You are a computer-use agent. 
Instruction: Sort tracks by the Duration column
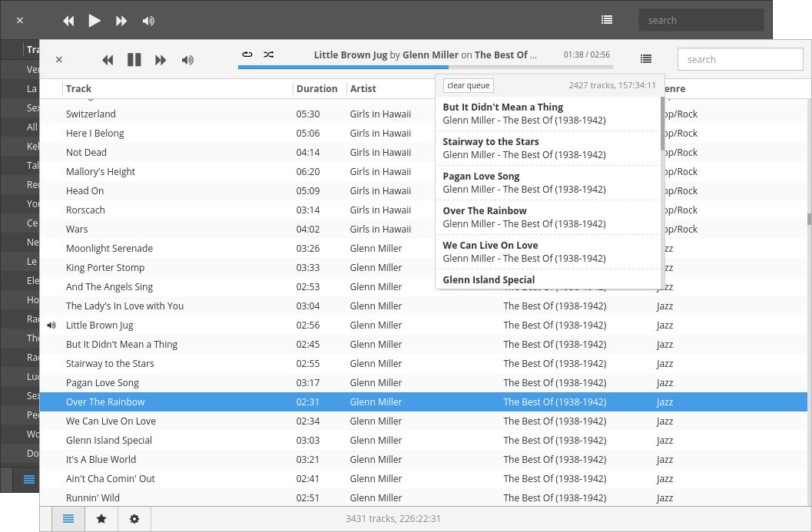(317, 88)
